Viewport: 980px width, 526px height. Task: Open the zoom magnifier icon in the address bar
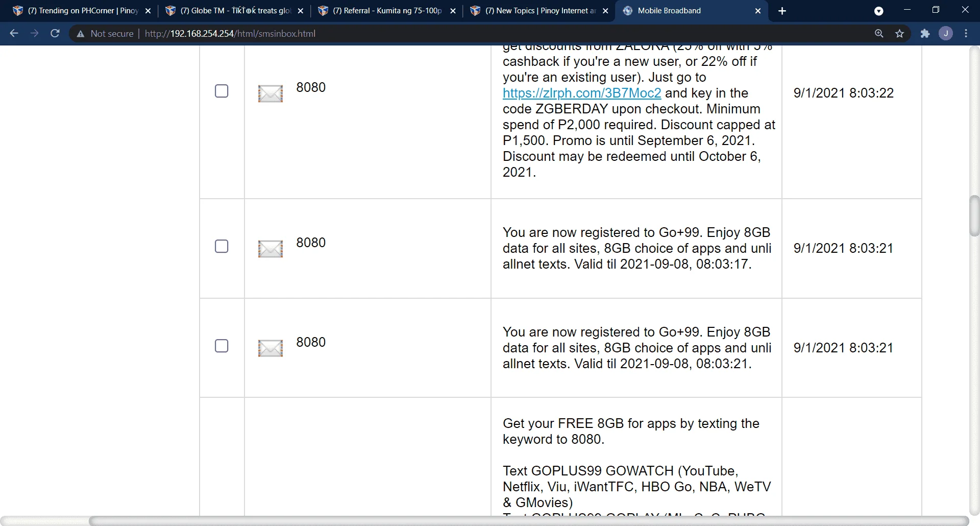click(879, 33)
